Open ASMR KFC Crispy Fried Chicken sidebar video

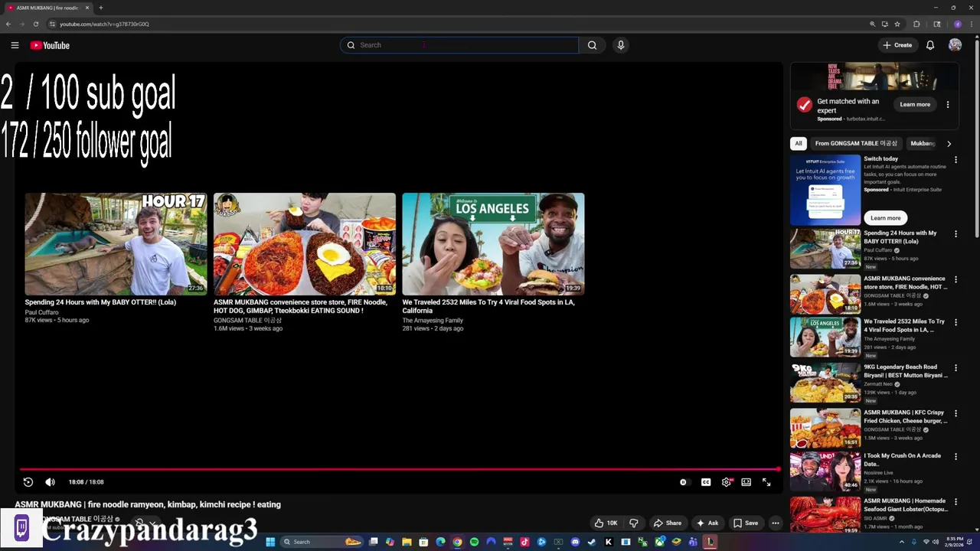825,428
